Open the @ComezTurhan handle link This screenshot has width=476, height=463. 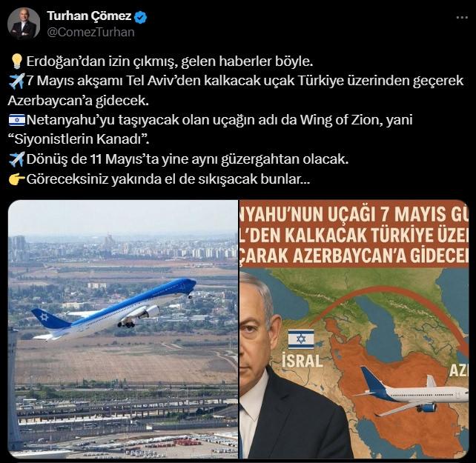90,32
